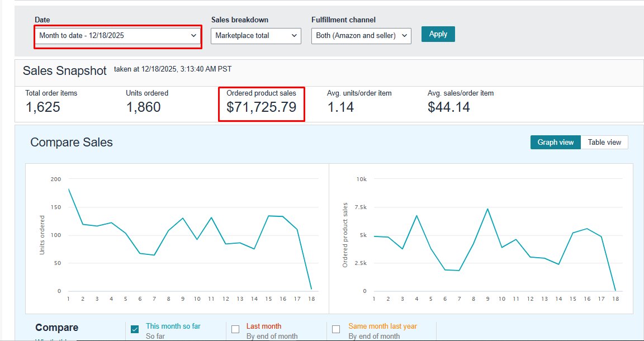This screenshot has height=341, width=644.
Task: Expand the Sales breakdown dropdown
Action: click(x=256, y=36)
